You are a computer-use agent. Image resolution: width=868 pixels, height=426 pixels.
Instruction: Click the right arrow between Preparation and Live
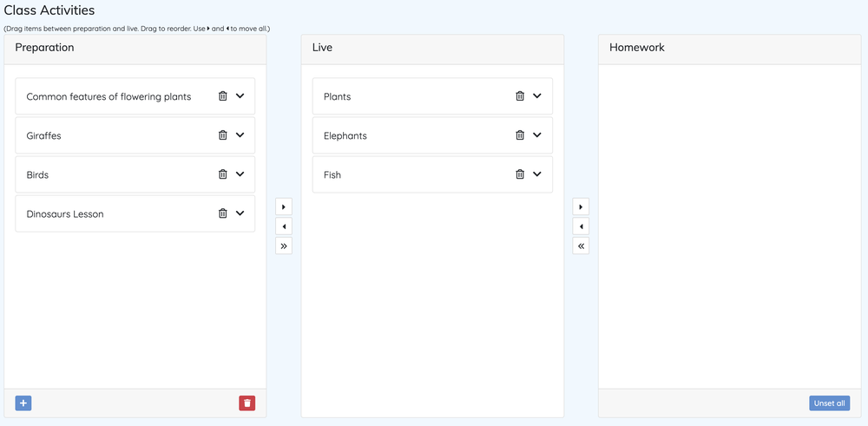[284, 207]
